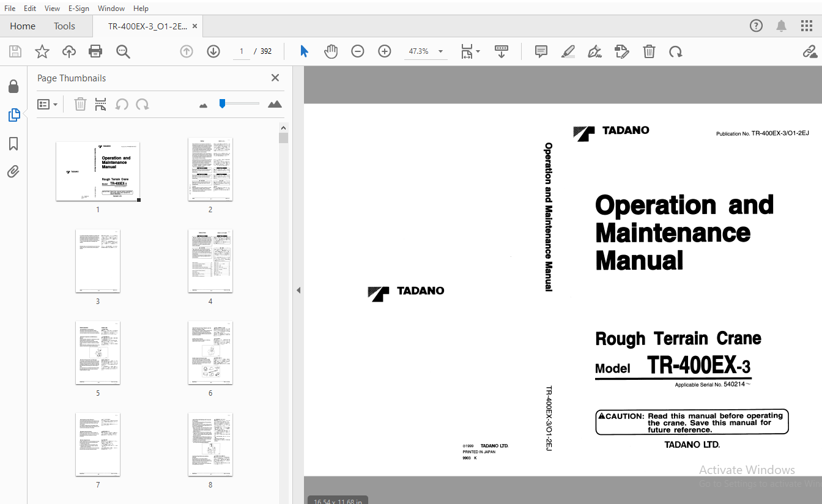Select page 4 thumbnail
822x504 pixels.
[x=210, y=261]
